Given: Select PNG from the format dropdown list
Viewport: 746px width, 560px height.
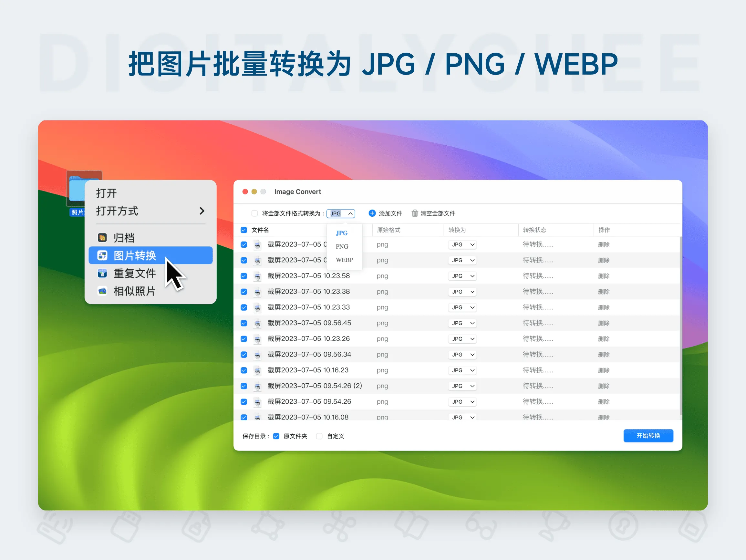Looking at the screenshot, I should pyautogui.click(x=342, y=246).
